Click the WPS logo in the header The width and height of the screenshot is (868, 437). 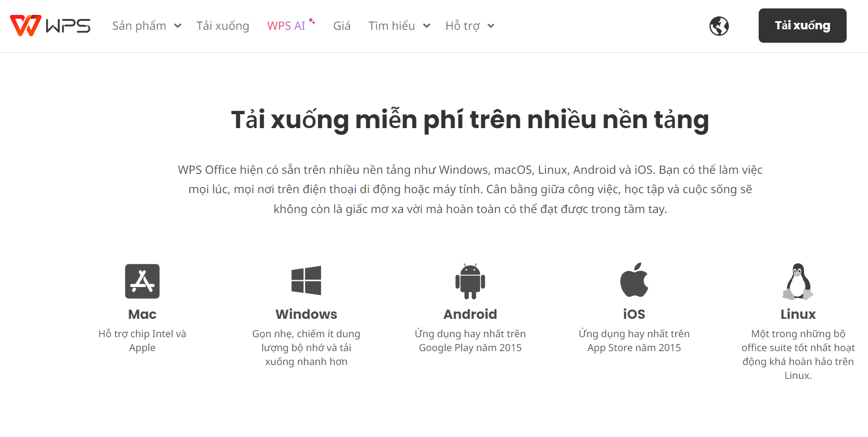tap(50, 25)
